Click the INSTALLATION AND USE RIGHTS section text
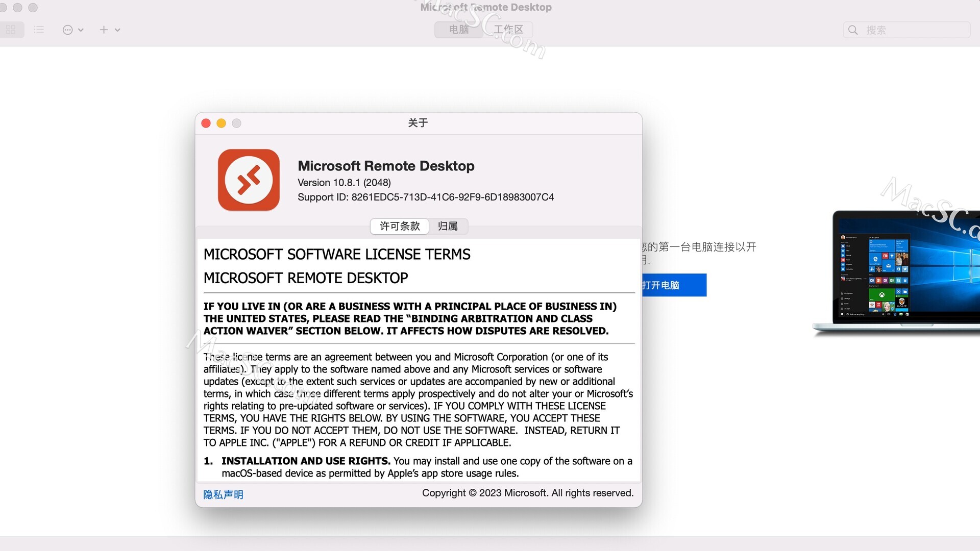Screen dimensions: 980x551 coord(427,467)
